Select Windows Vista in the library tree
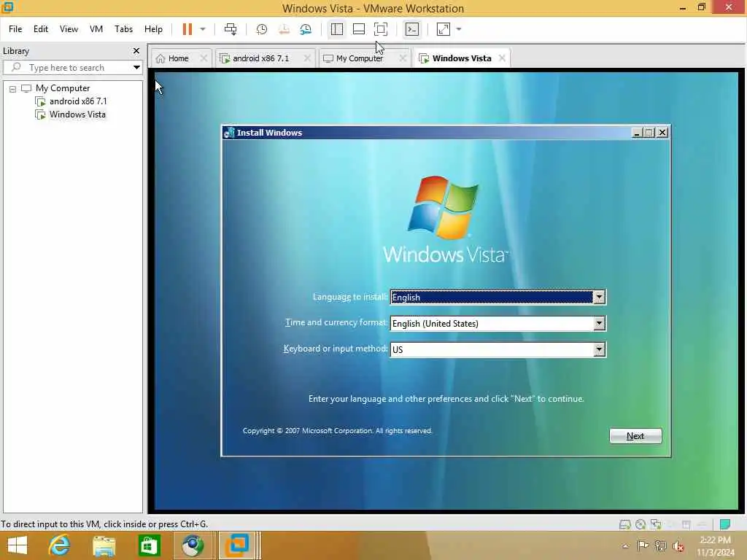Image resolution: width=747 pixels, height=560 pixels. [x=77, y=114]
